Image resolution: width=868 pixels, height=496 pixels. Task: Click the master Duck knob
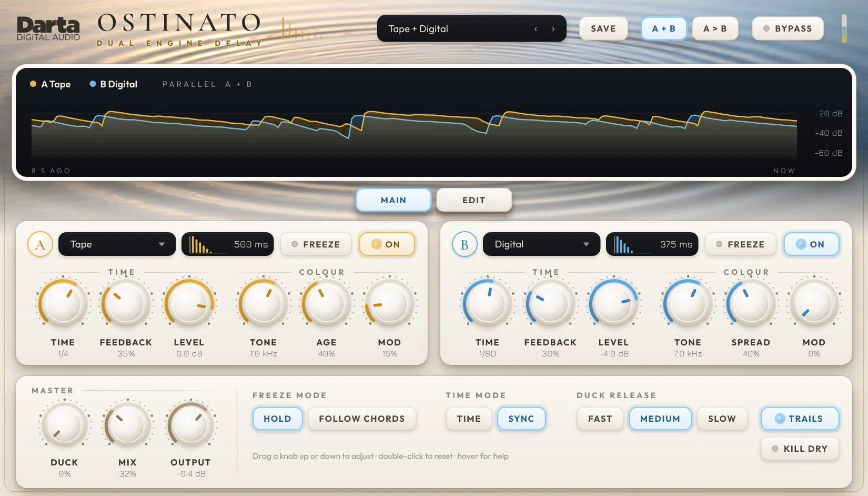click(x=65, y=425)
